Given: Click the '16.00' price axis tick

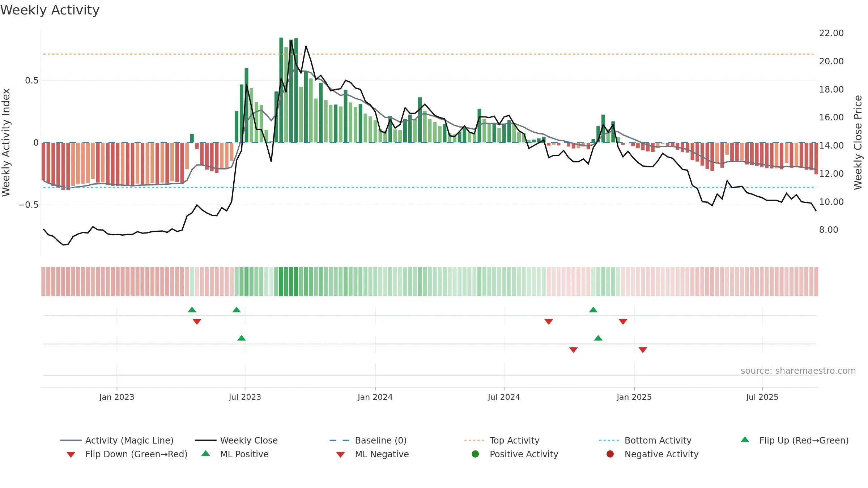Looking at the screenshot, I should pos(831,117).
